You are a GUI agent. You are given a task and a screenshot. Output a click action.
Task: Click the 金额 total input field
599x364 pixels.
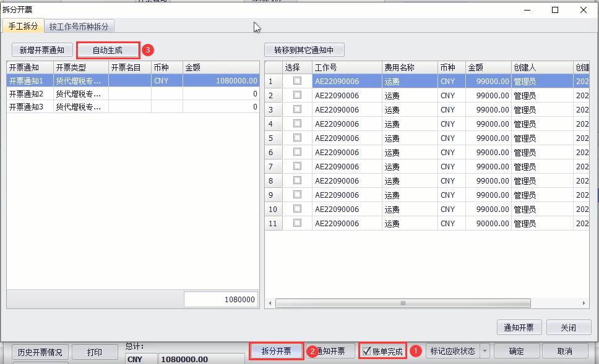pyautogui.click(x=221, y=299)
